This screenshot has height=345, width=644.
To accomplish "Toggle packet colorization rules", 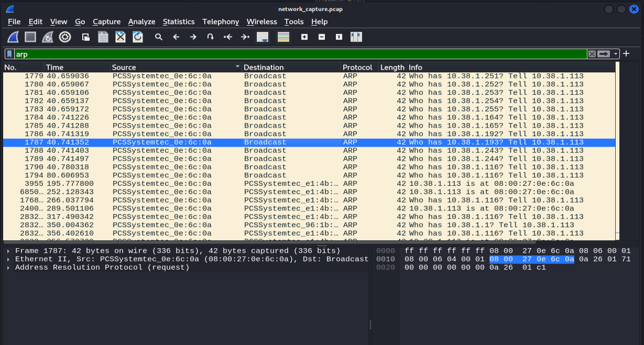I will pyautogui.click(x=283, y=37).
